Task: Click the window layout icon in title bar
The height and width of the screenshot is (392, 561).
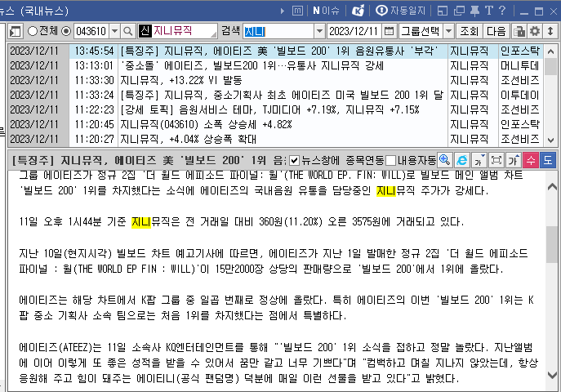Action: click(x=443, y=11)
